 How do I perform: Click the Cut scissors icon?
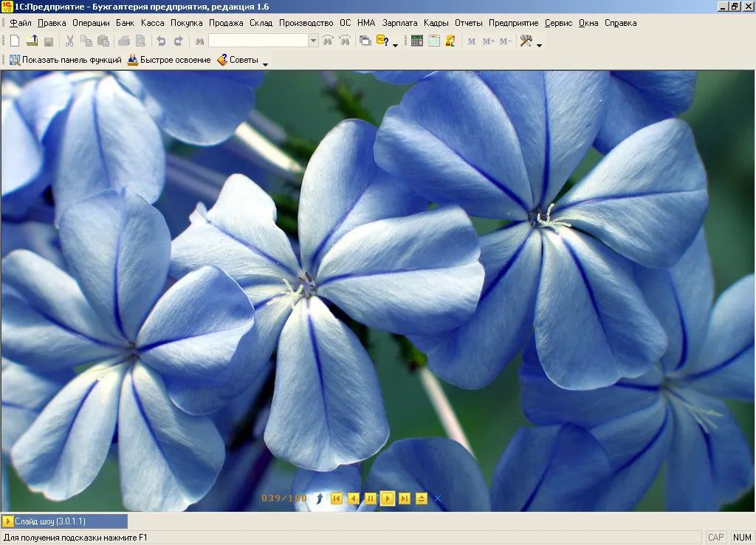69,41
